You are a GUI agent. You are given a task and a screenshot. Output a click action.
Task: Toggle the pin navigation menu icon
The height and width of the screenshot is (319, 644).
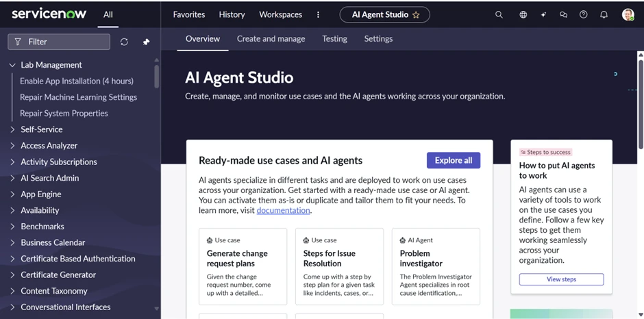point(146,42)
